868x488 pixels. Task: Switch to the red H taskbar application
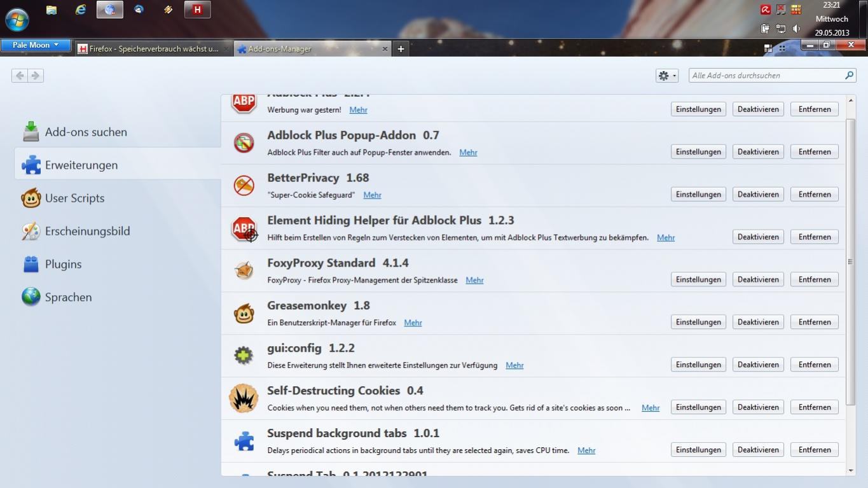[197, 10]
